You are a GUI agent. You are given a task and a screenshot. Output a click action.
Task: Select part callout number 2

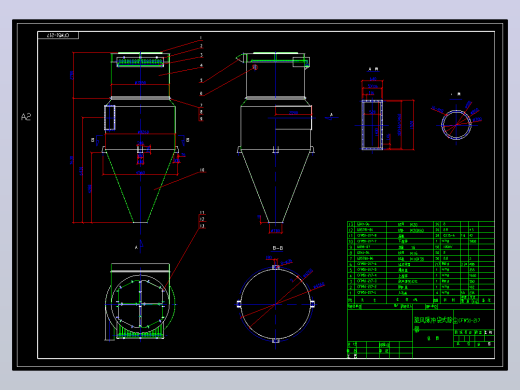click(201, 46)
